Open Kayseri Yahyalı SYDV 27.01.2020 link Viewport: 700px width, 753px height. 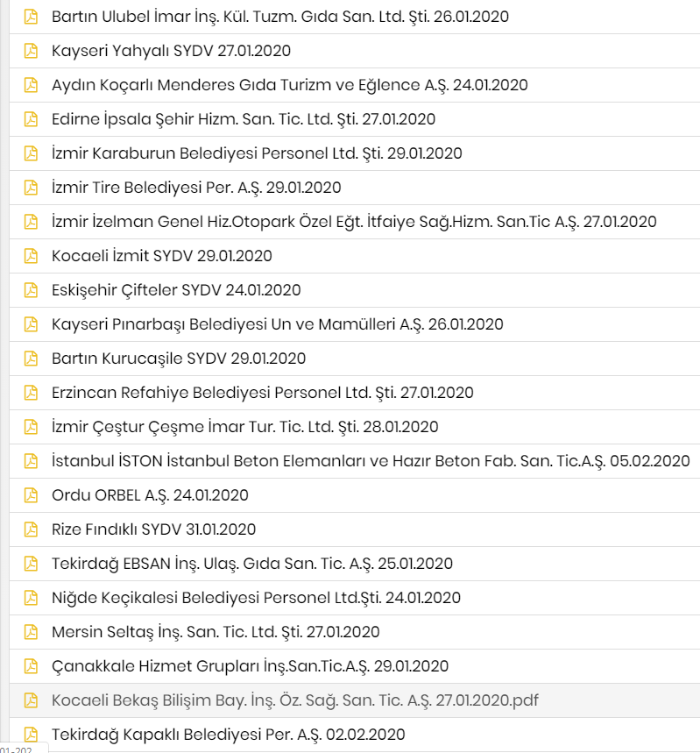click(x=172, y=51)
